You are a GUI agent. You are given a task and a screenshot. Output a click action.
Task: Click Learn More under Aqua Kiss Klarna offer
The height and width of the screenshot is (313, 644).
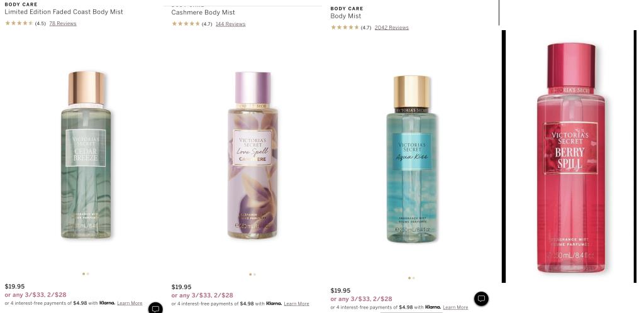455,307
